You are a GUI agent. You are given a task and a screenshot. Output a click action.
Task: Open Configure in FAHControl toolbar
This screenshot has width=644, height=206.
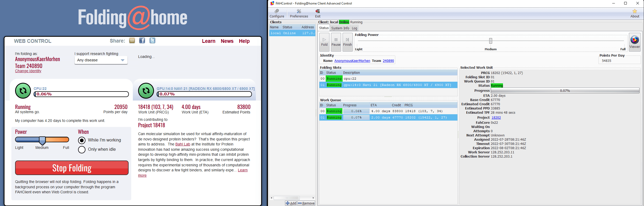(x=277, y=13)
